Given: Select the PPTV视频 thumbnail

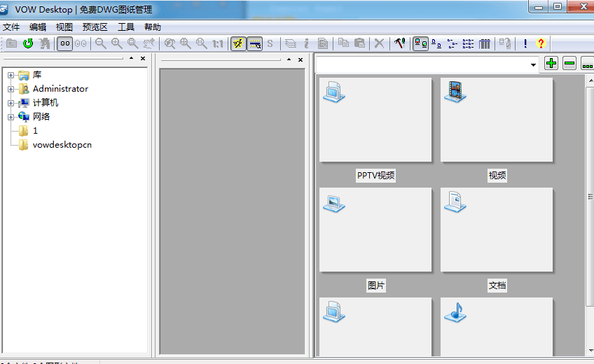Looking at the screenshot, I should (x=375, y=120).
